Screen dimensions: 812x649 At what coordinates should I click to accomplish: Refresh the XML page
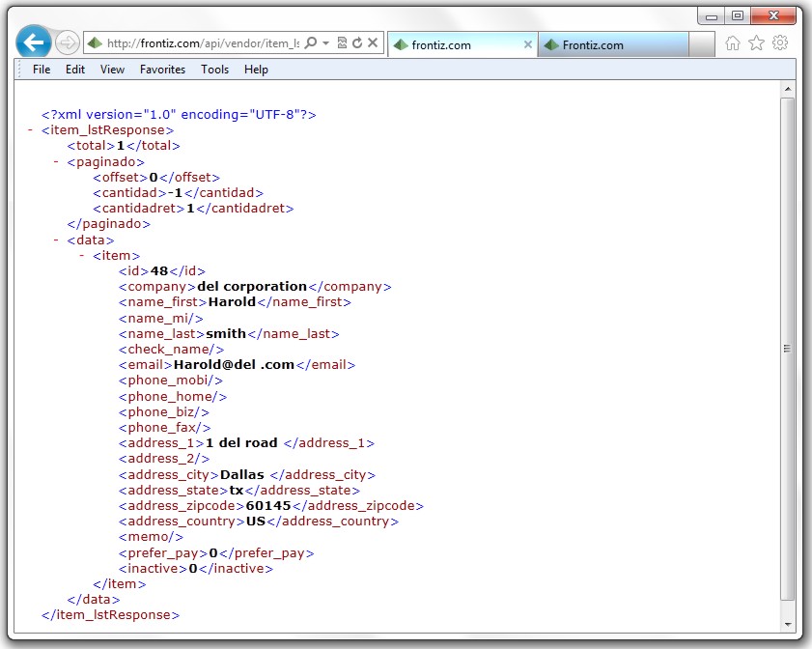click(357, 42)
